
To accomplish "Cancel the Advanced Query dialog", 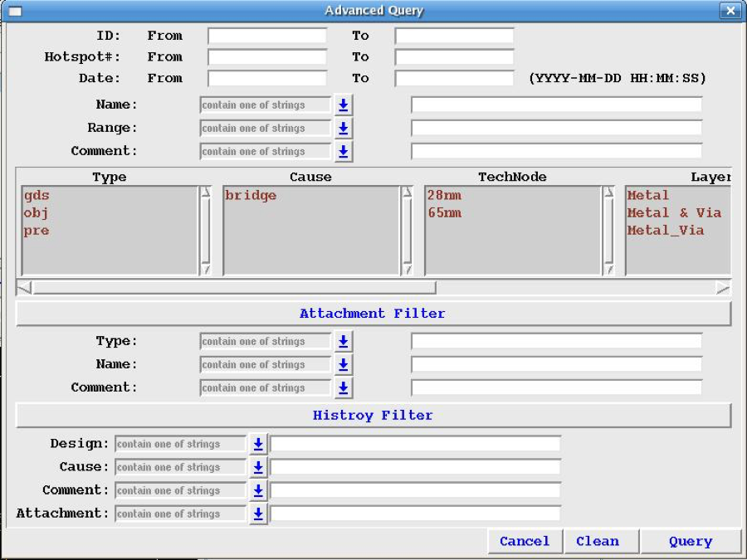I will [525, 542].
